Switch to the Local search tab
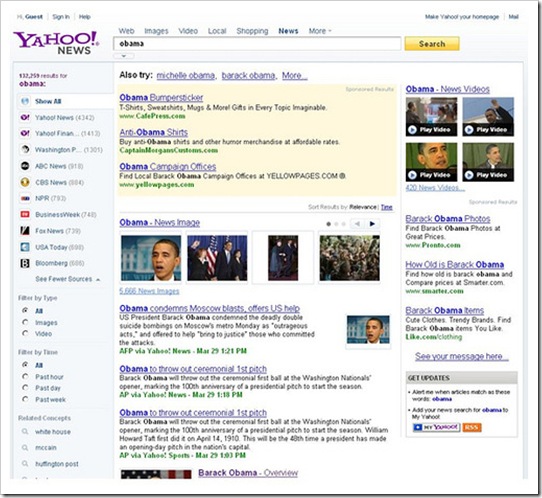The width and height of the screenshot is (542, 498). (x=217, y=31)
